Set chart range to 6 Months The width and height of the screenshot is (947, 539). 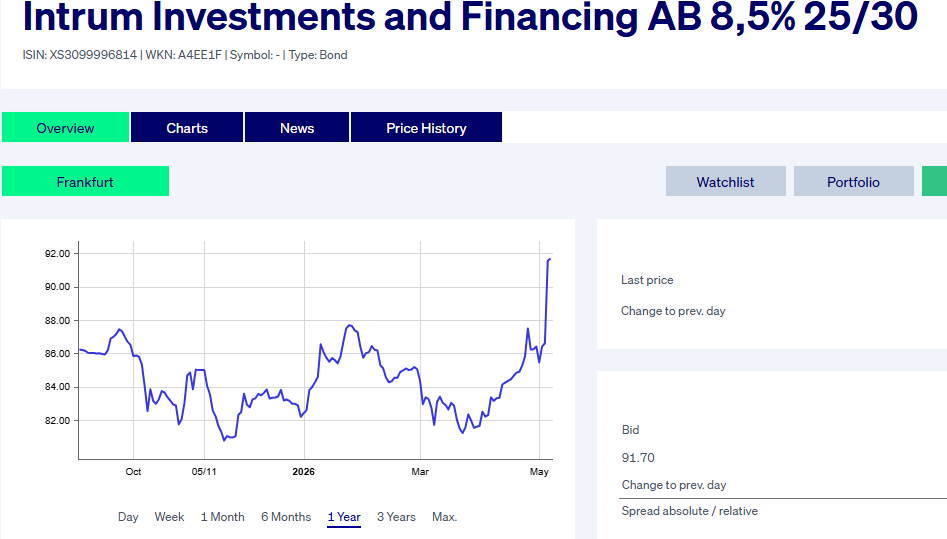point(286,517)
